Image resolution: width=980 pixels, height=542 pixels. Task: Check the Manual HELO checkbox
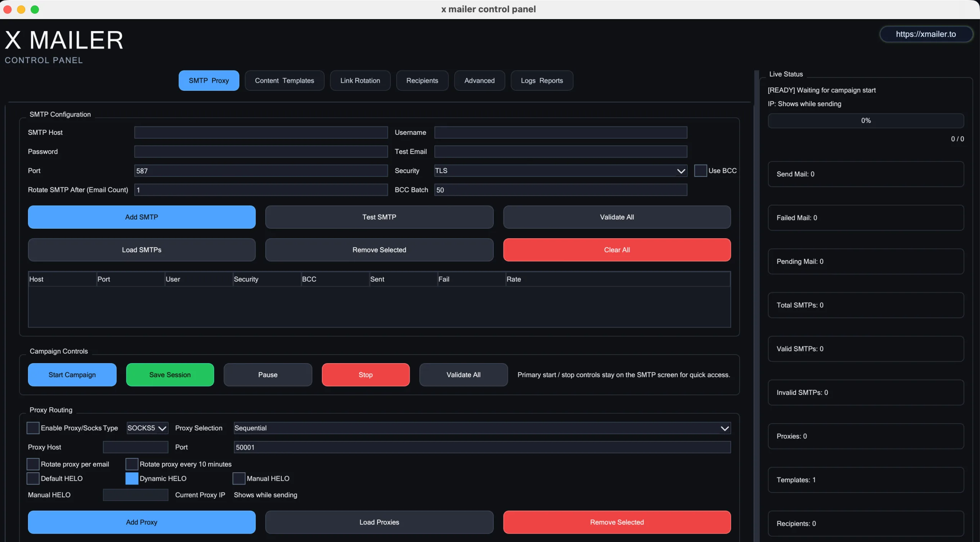[239, 479]
